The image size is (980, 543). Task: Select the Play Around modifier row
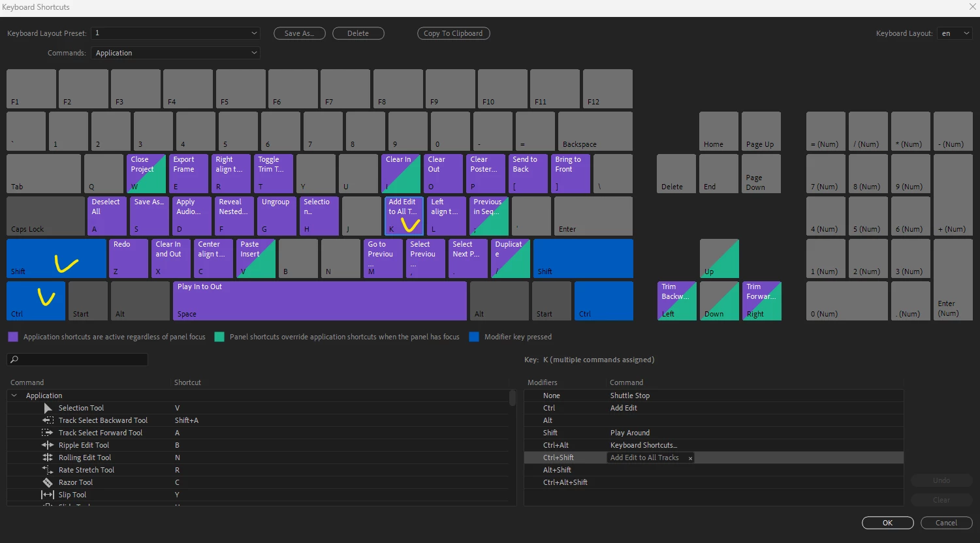pos(714,433)
